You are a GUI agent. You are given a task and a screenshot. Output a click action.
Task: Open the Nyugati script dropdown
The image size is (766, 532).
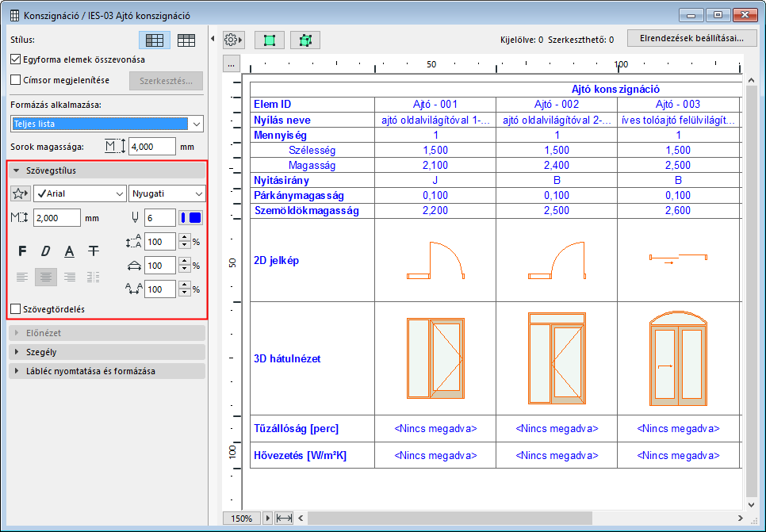point(167,193)
